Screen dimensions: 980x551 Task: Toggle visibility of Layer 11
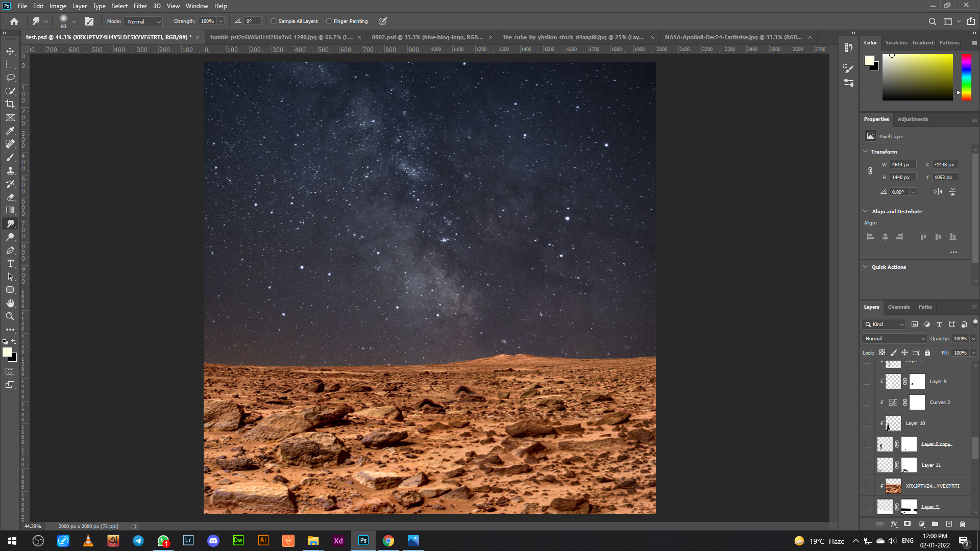coord(867,465)
